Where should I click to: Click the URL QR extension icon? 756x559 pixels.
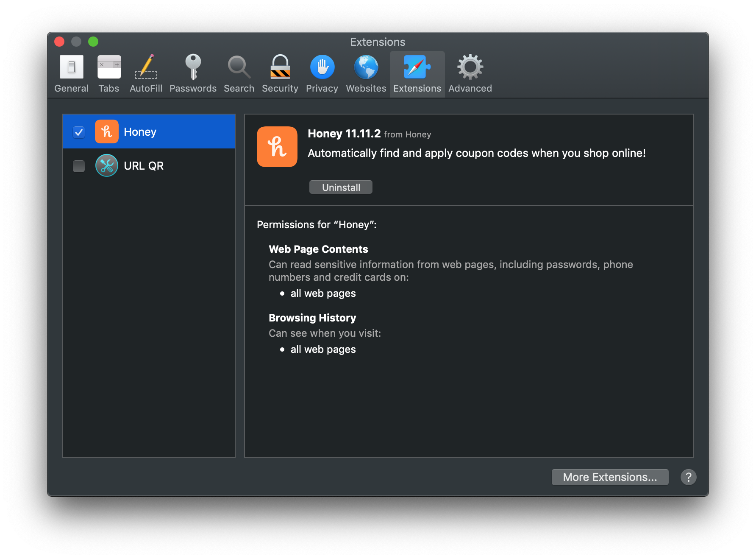click(107, 165)
